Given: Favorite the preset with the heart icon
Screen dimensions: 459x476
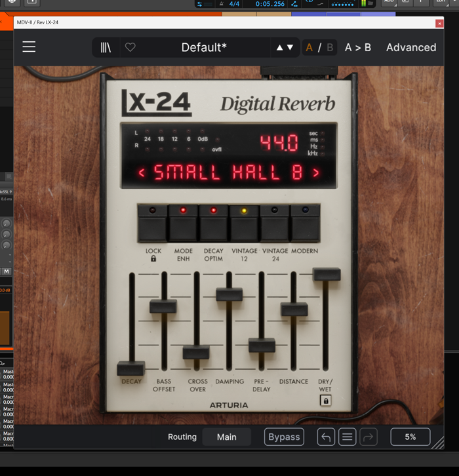Looking at the screenshot, I should coord(130,47).
